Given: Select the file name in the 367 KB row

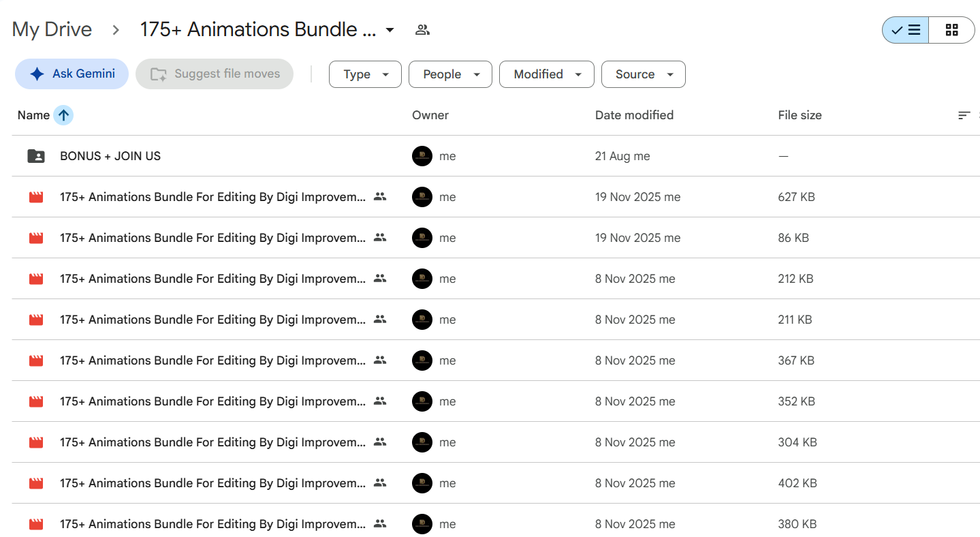Looking at the screenshot, I should point(212,360).
